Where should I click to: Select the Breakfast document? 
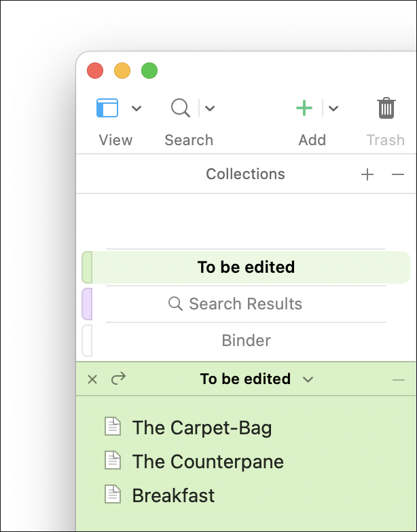tap(173, 495)
